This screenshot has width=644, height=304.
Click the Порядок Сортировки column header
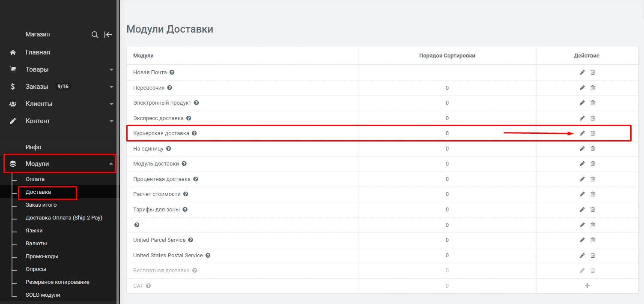click(447, 56)
